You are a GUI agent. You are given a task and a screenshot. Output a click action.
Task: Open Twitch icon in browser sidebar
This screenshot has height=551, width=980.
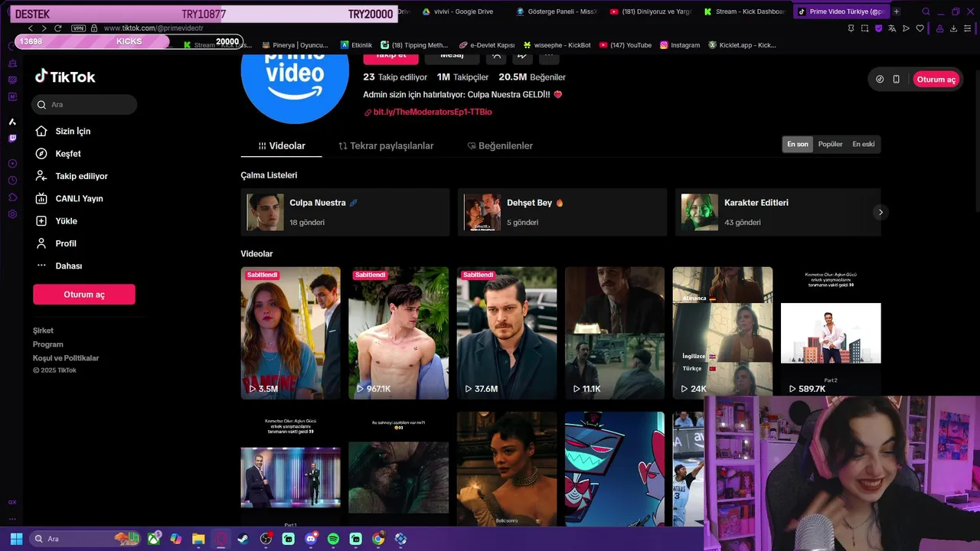click(x=12, y=139)
